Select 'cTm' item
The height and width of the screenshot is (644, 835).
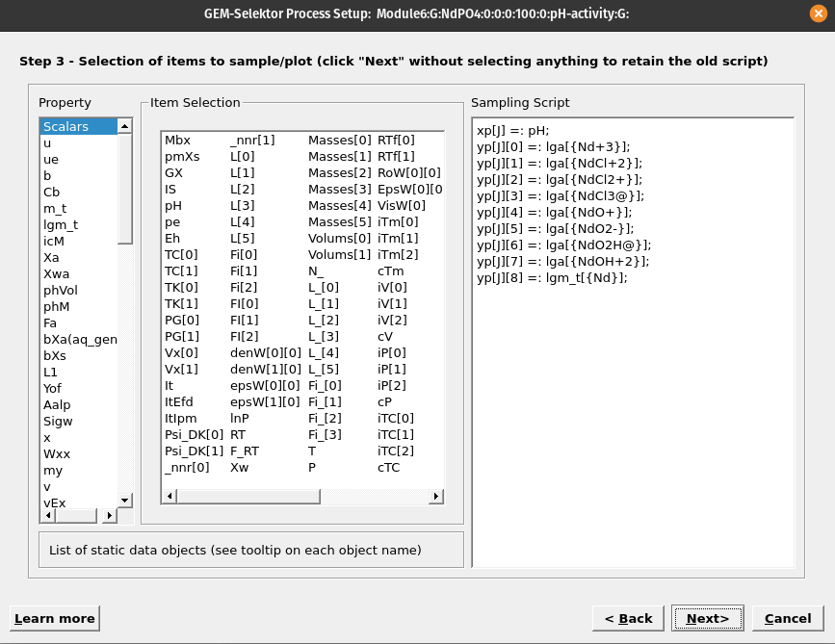pyautogui.click(x=390, y=270)
